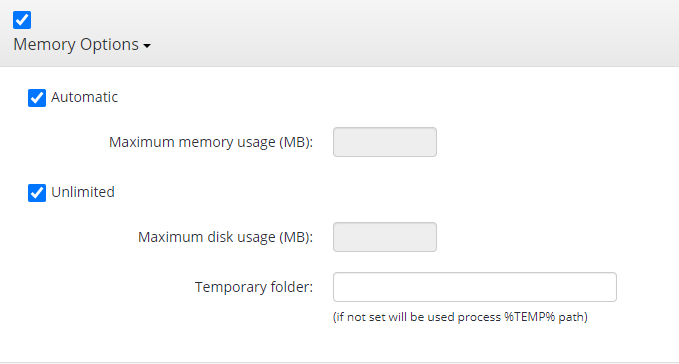Click the %TEMP% path hint text
679x364 pixels.
coord(460,317)
